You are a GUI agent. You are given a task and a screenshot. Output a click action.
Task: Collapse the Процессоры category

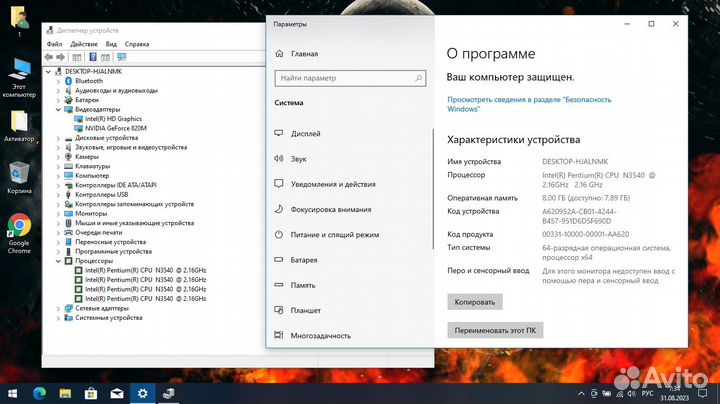[58, 261]
